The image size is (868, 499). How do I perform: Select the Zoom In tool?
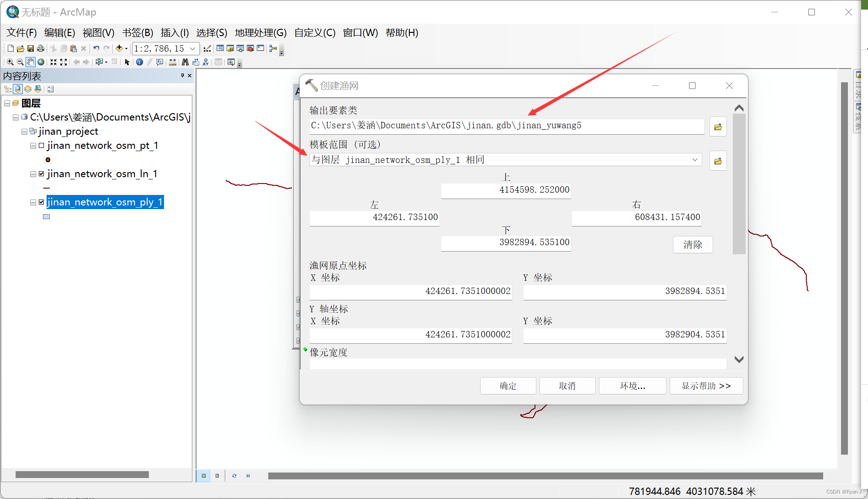click(x=10, y=62)
